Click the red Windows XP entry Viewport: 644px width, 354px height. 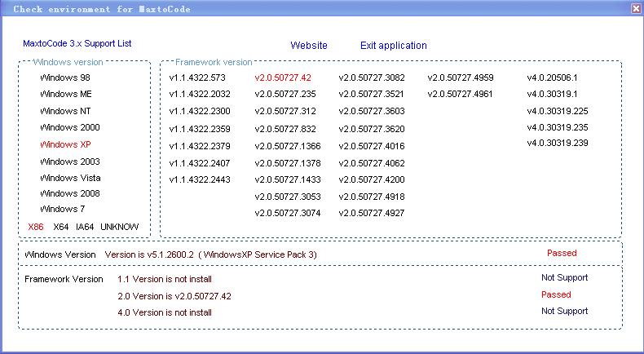click(65, 144)
